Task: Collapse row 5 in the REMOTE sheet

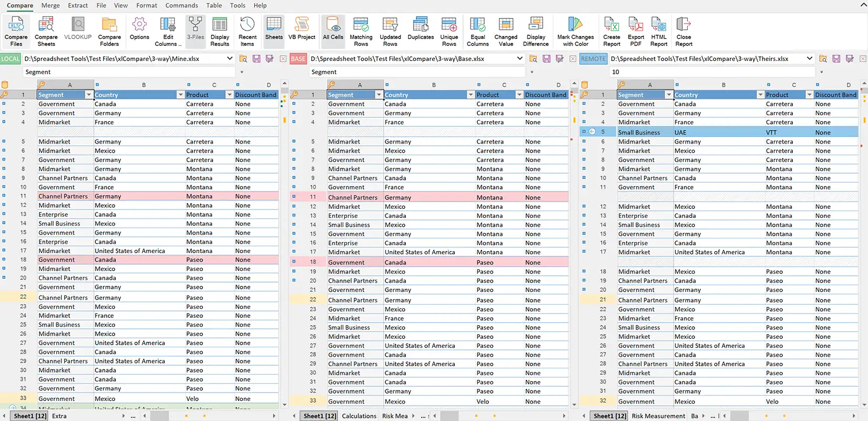Action: pos(592,132)
